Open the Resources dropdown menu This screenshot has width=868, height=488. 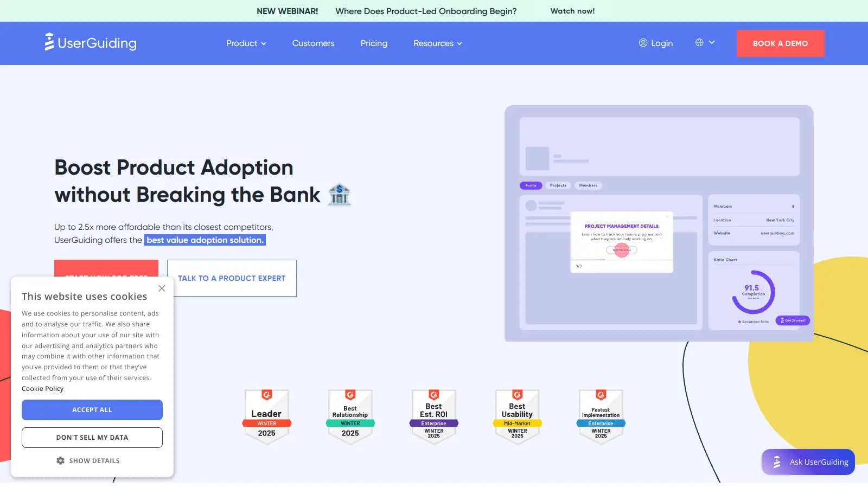(437, 43)
